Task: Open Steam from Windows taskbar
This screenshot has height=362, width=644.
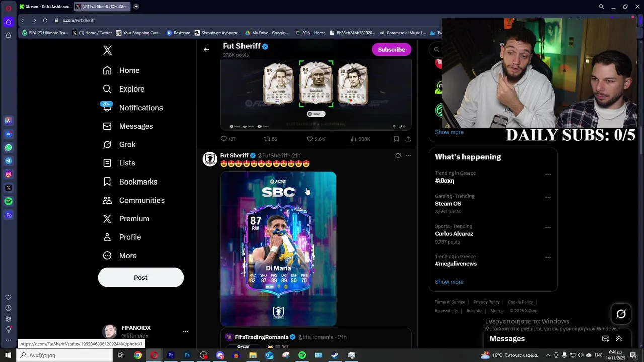Action: [x=335, y=355]
